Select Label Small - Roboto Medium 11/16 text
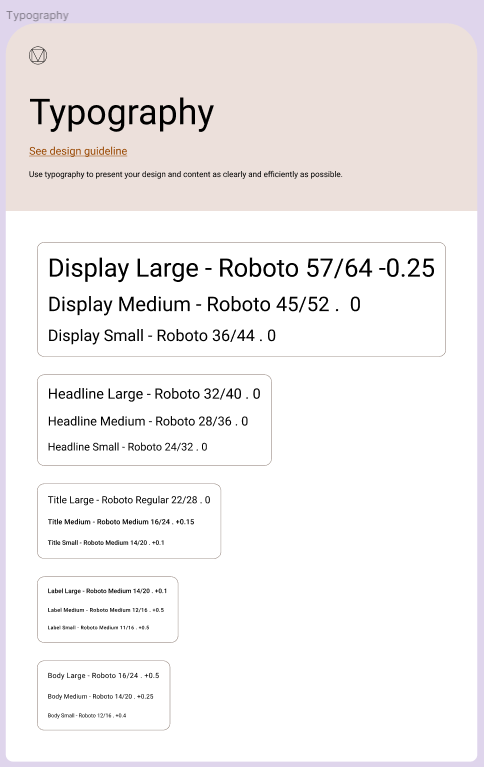 (98, 628)
